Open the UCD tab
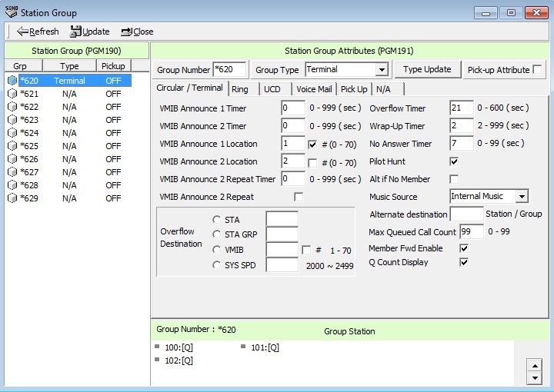The image size is (554, 392). click(272, 89)
